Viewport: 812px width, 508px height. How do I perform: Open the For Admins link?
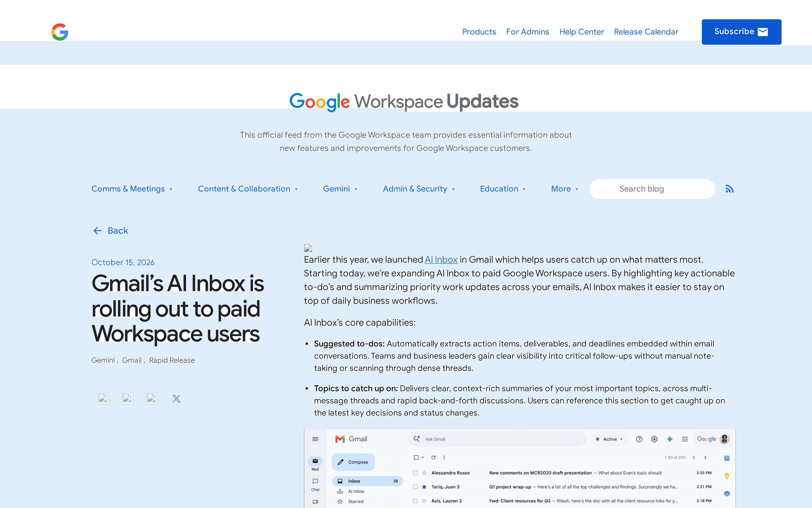pyautogui.click(x=528, y=31)
